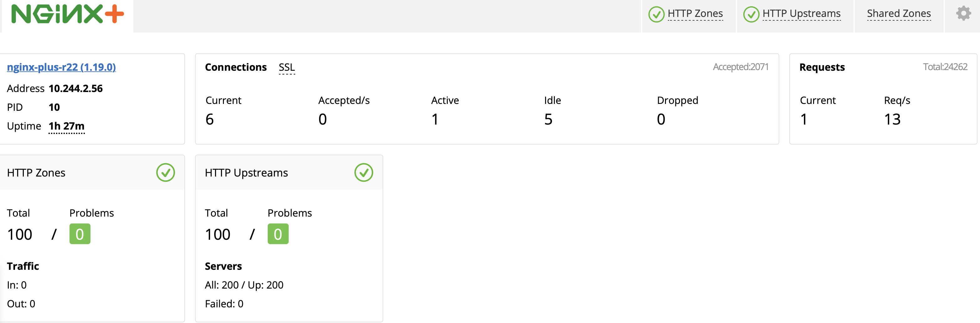Click 'All: 200 / Up: 200' servers line

(x=244, y=285)
